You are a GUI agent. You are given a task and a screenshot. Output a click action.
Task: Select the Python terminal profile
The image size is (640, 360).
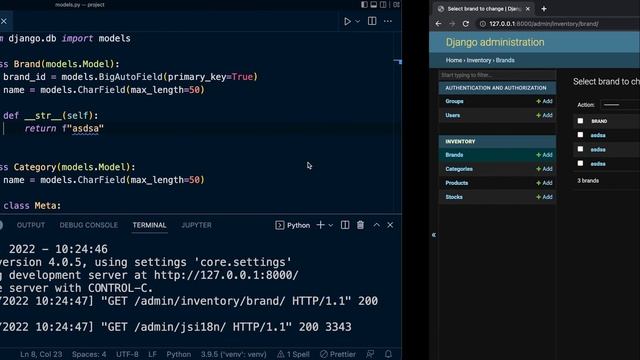point(293,225)
